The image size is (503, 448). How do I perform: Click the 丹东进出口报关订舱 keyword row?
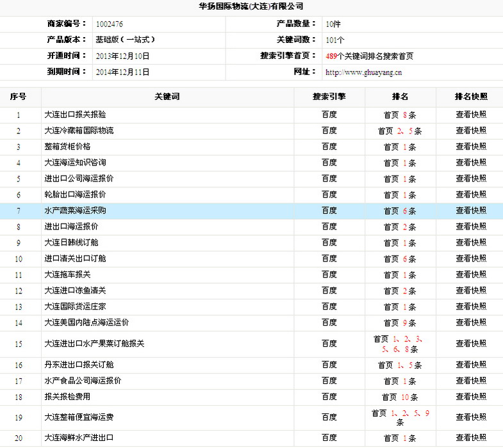pos(79,365)
